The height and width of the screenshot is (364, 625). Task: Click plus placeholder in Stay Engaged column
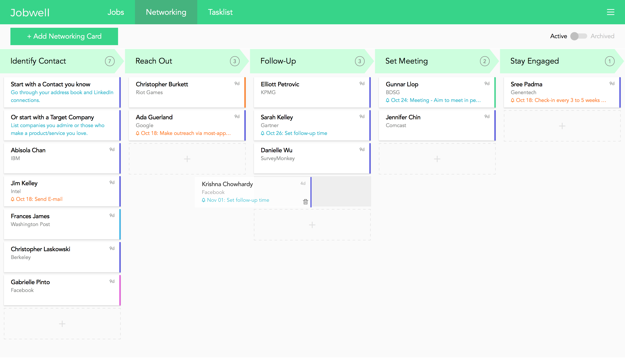pyautogui.click(x=562, y=126)
